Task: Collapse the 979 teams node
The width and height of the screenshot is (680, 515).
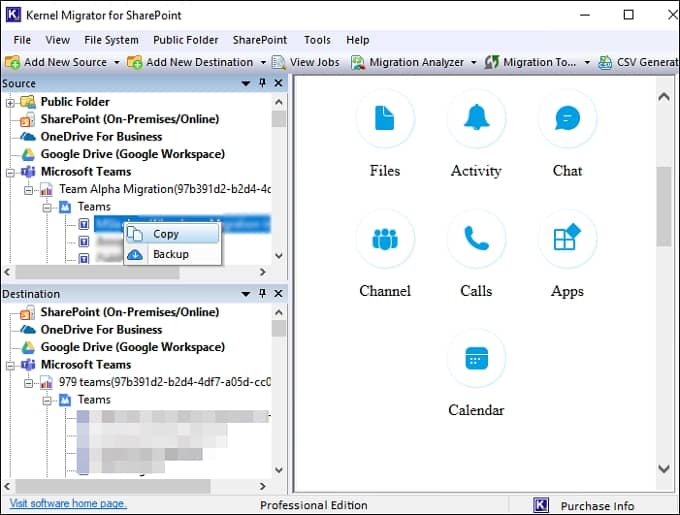Action: tap(29, 383)
